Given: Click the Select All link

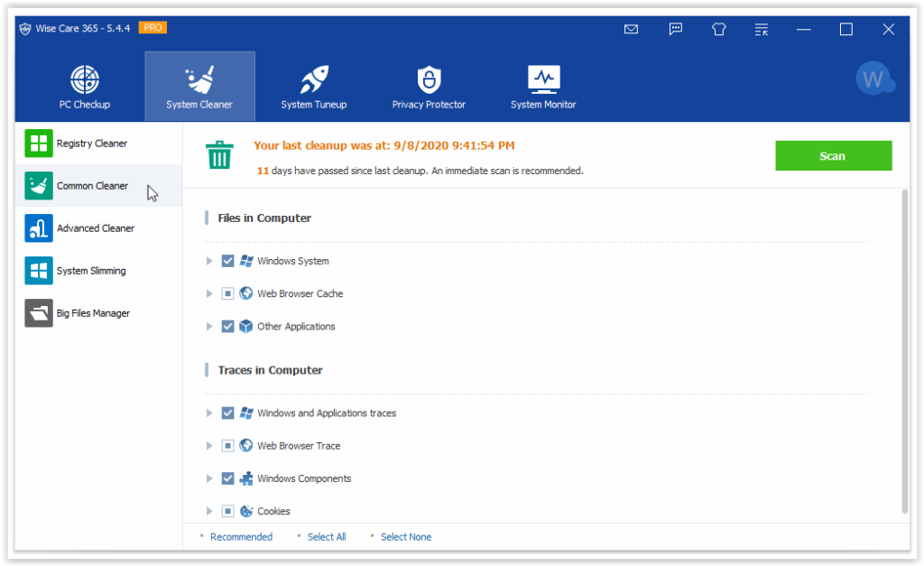Looking at the screenshot, I should (x=326, y=536).
